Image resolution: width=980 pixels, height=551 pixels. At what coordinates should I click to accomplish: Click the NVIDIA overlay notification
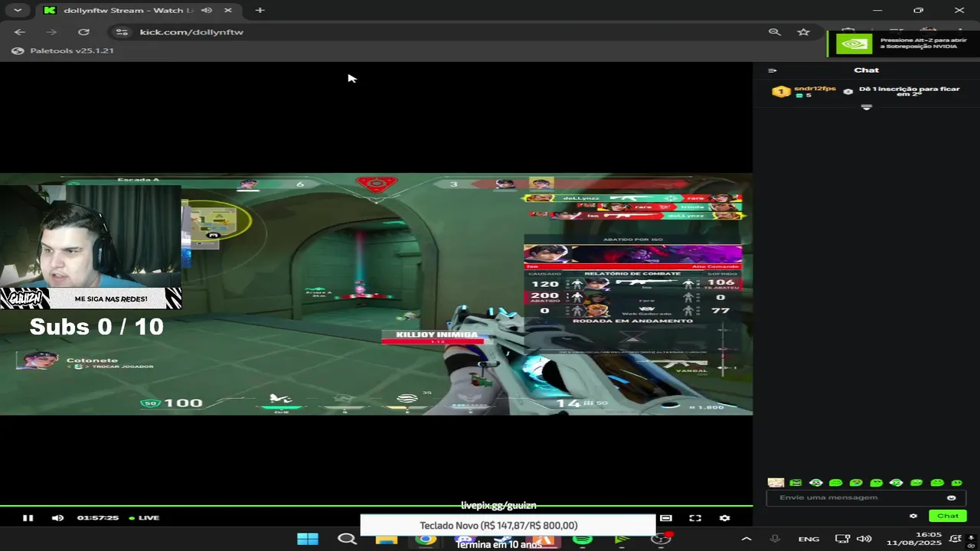pos(903,44)
